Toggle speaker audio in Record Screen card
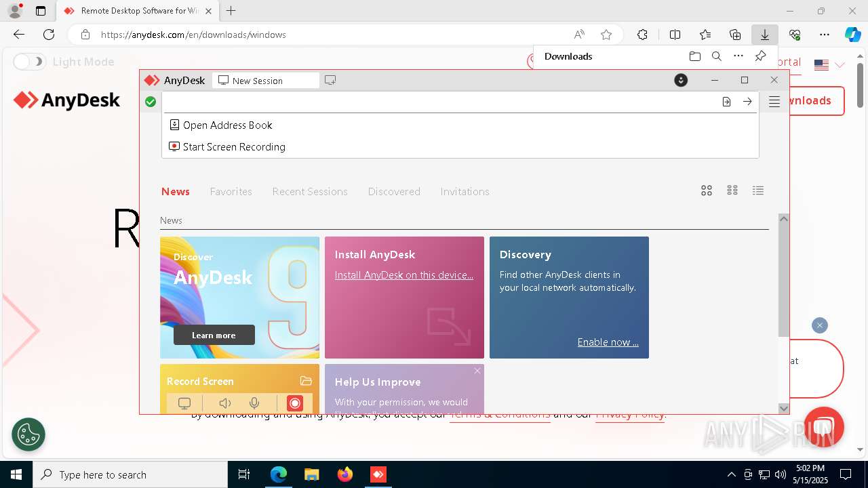 point(225,403)
